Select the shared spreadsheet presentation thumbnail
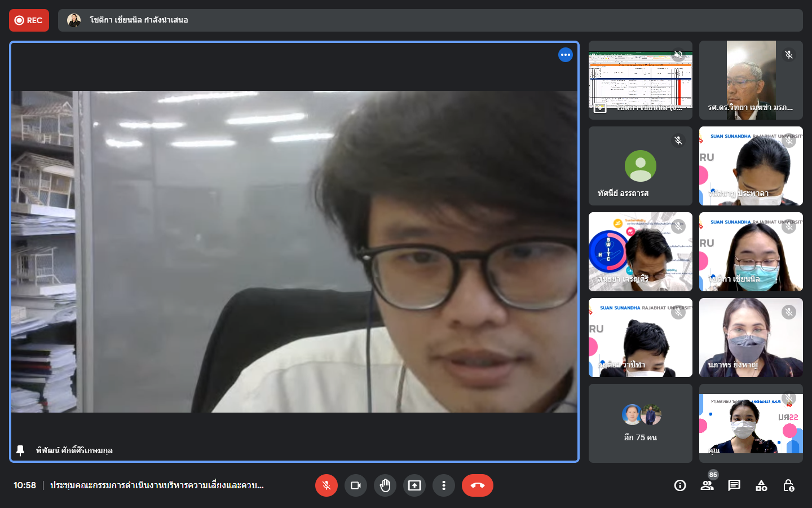Image resolution: width=812 pixels, height=508 pixels. pyautogui.click(x=640, y=80)
